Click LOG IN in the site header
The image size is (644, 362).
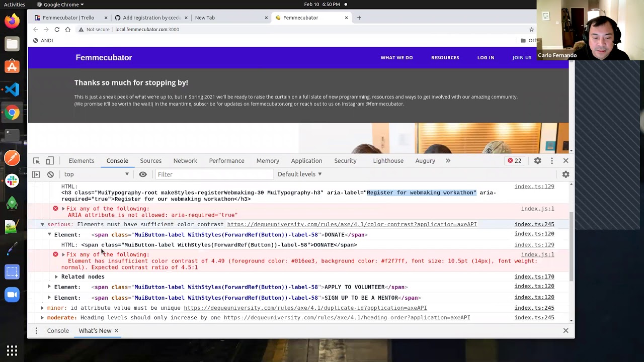[486, 58]
